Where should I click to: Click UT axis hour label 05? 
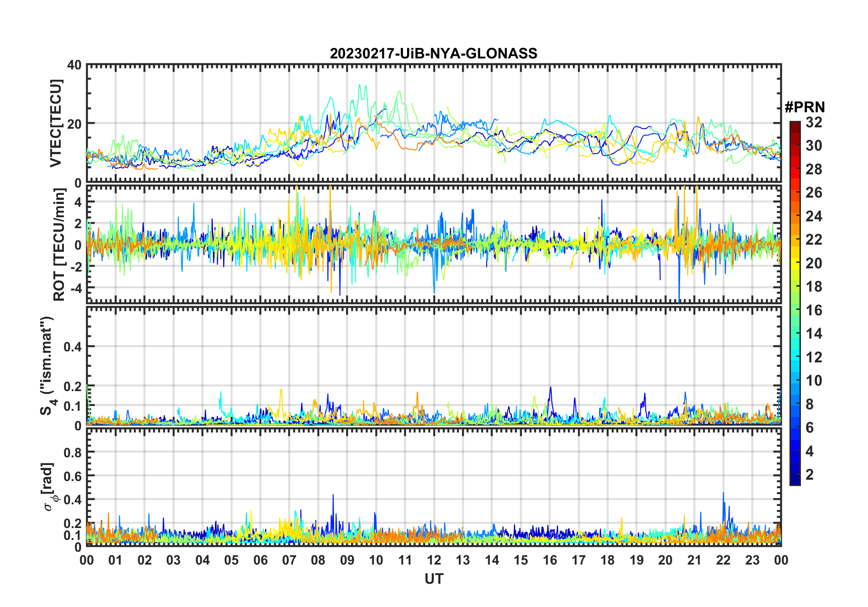[x=231, y=560]
